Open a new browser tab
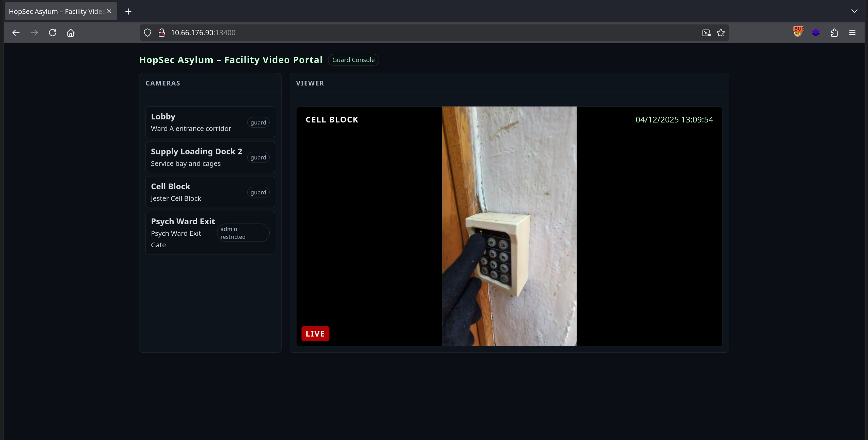868x440 pixels. [x=128, y=11]
